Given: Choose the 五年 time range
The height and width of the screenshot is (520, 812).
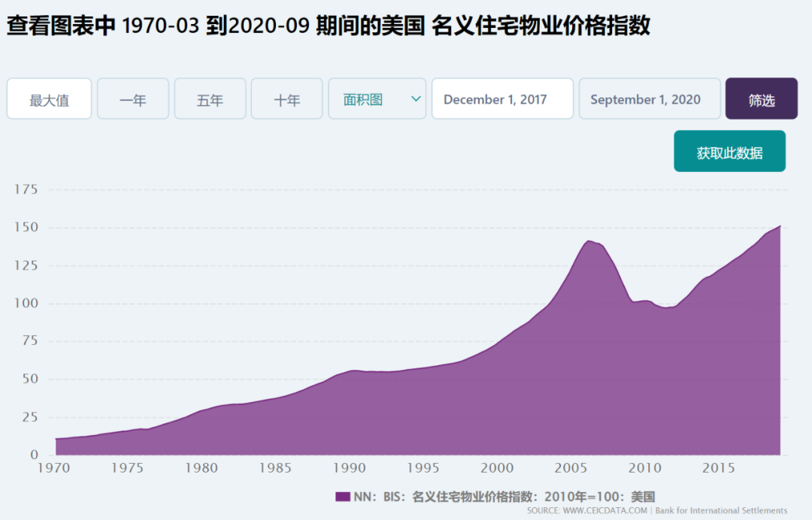Looking at the screenshot, I should (211, 99).
